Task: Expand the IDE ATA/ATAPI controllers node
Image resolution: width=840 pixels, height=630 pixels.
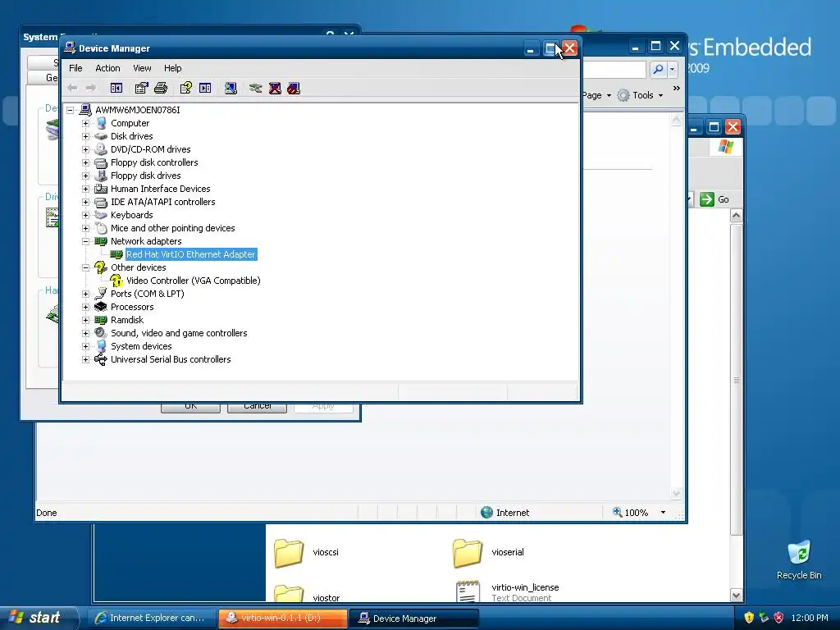Action: [x=85, y=202]
